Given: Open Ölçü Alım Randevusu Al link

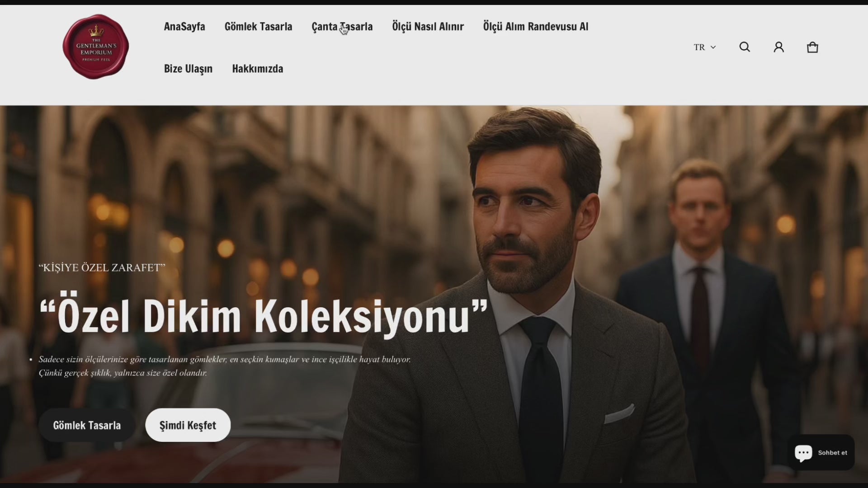Looking at the screenshot, I should [x=535, y=27].
